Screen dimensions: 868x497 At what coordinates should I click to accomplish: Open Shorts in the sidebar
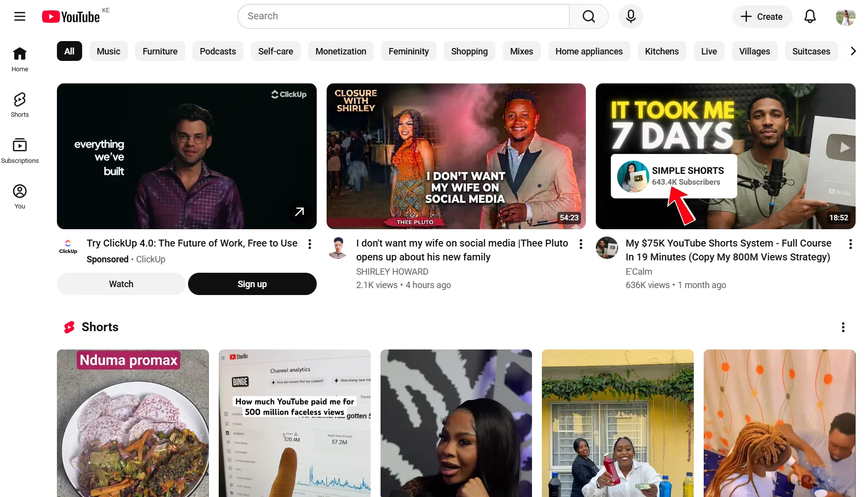(20, 105)
